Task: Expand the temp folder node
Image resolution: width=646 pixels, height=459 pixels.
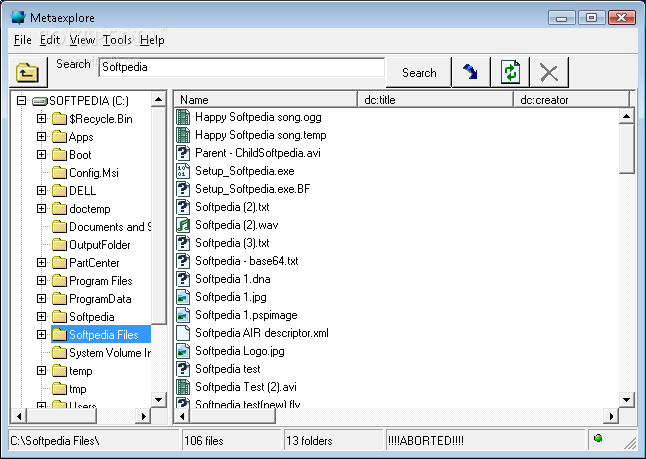Action: [41, 370]
